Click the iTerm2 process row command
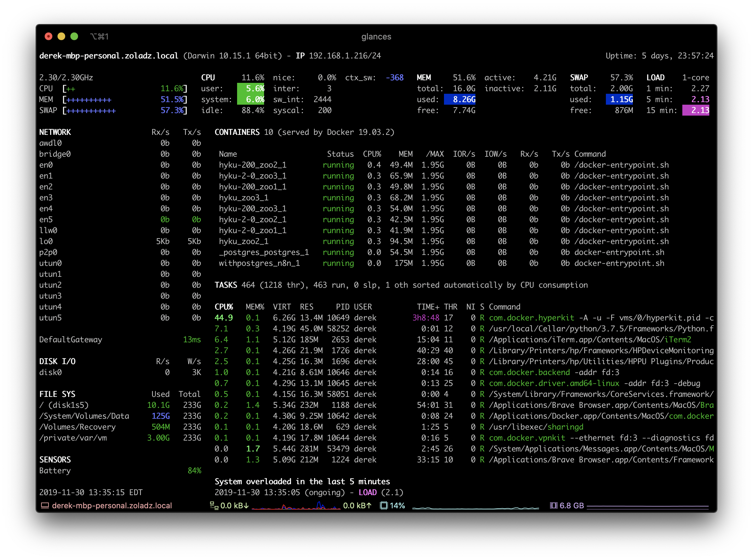This screenshot has width=753, height=560. pyautogui.click(x=590, y=340)
